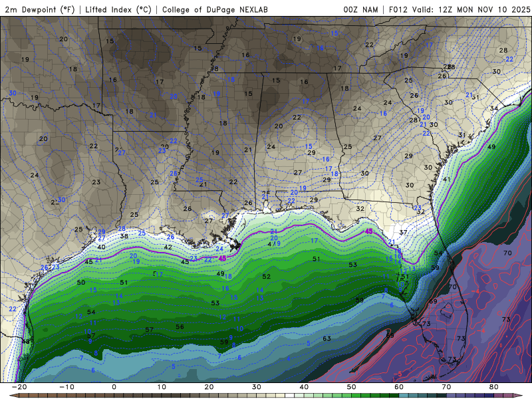Click the black "56" dewpoint value in the Gulf
This screenshot has height=399, width=532.
[x=180, y=327]
